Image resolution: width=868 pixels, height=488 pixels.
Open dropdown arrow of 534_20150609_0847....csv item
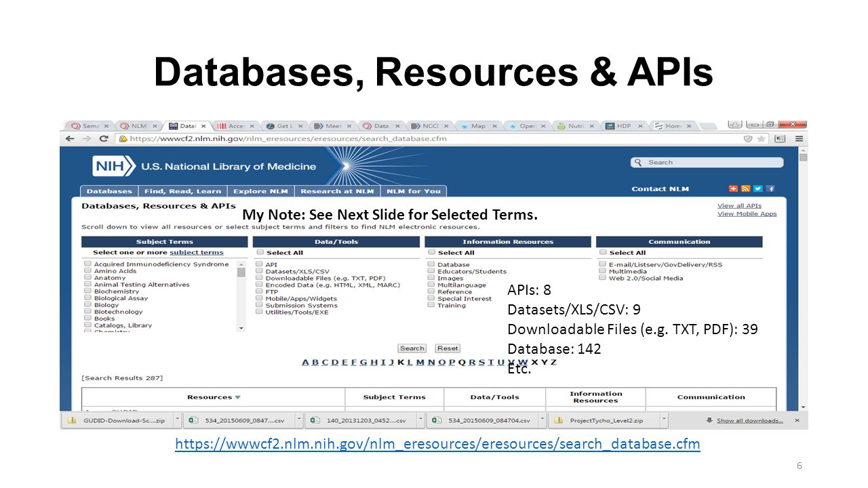[x=300, y=420]
